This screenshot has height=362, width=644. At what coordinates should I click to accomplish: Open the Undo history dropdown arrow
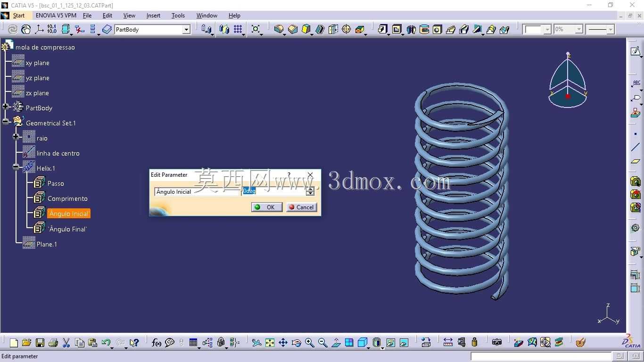[x=112, y=347]
